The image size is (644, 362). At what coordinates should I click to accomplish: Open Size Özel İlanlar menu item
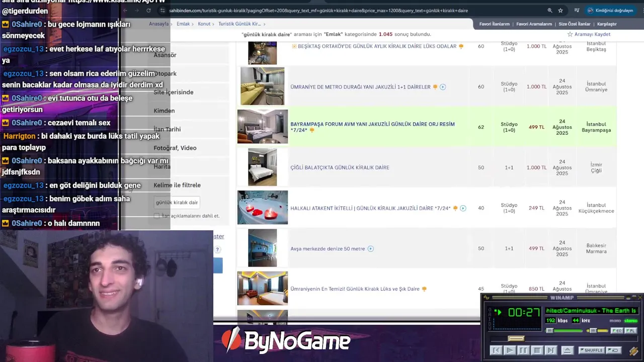pos(575,24)
